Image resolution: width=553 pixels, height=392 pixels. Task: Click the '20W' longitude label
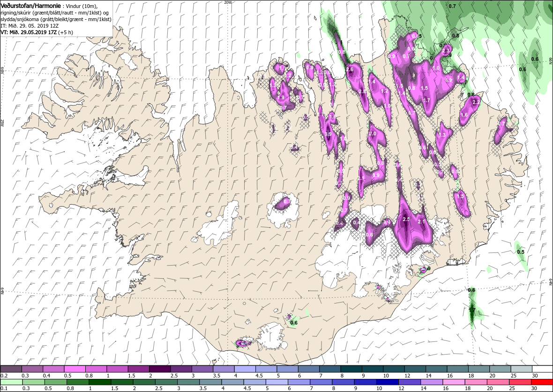click(228, 2)
